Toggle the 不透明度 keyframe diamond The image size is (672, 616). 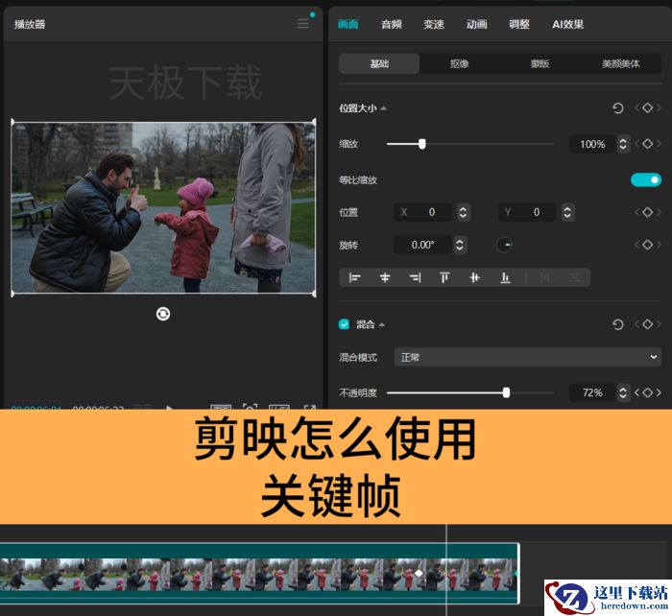coord(648,392)
